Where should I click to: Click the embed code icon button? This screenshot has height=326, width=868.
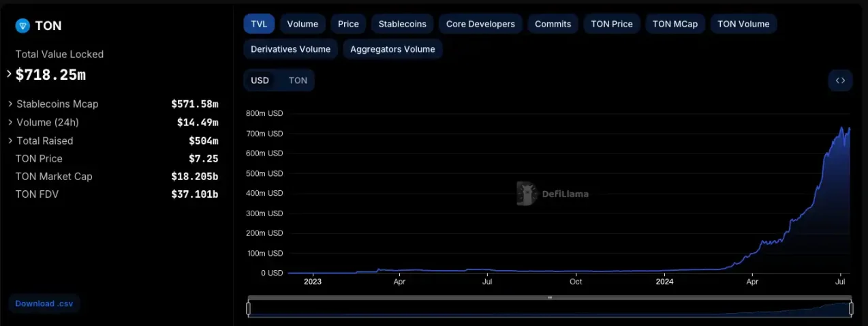click(840, 80)
